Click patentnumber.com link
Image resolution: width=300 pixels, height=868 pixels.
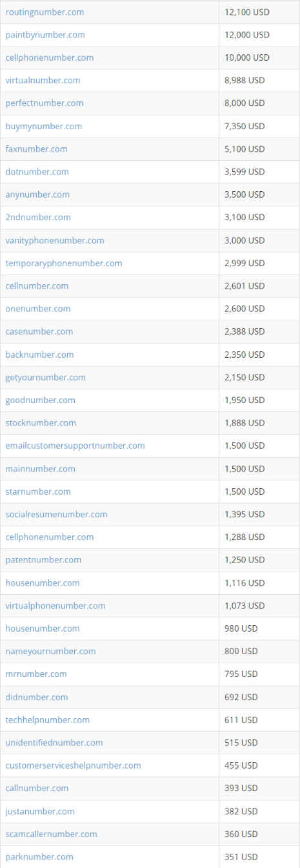[43, 560]
